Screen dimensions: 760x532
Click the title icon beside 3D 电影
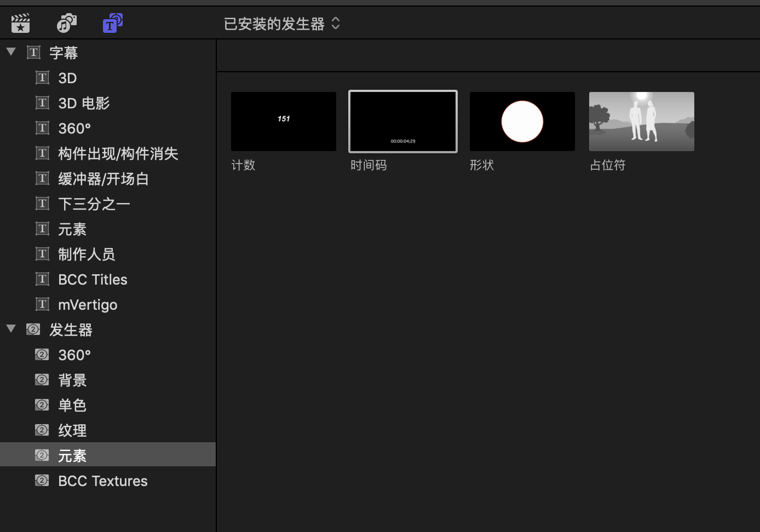point(42,103)
